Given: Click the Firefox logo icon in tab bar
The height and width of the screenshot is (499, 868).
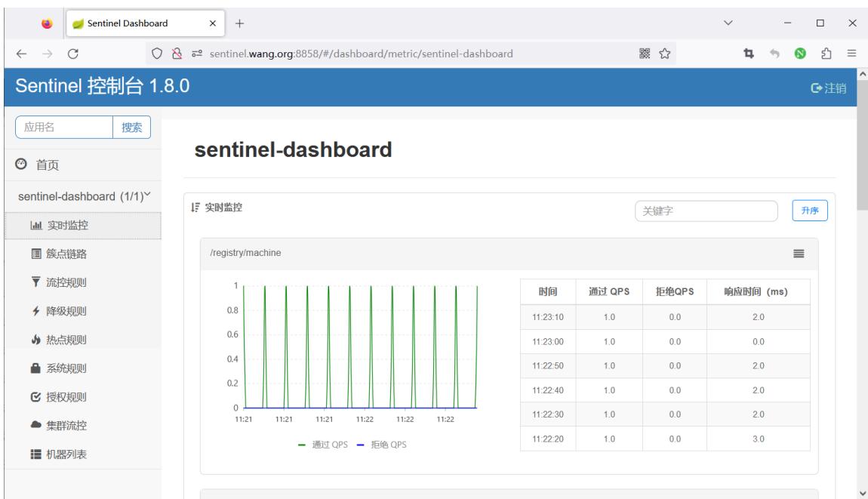Looking at the screenshot, I should [47, 23].
